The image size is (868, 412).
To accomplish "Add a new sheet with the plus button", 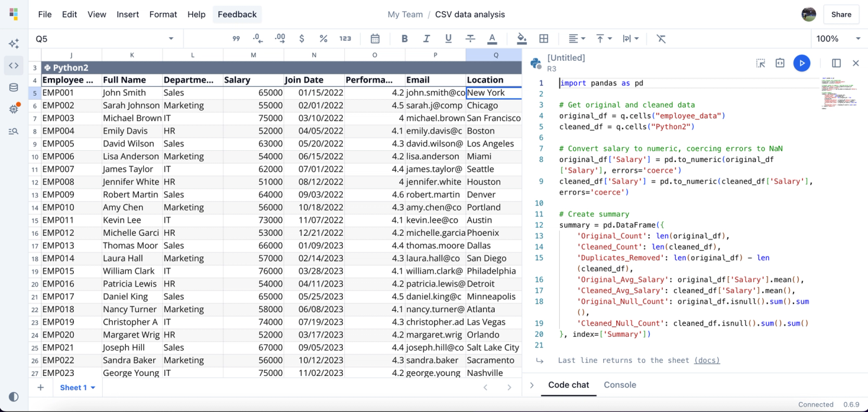I will point(41,387).
